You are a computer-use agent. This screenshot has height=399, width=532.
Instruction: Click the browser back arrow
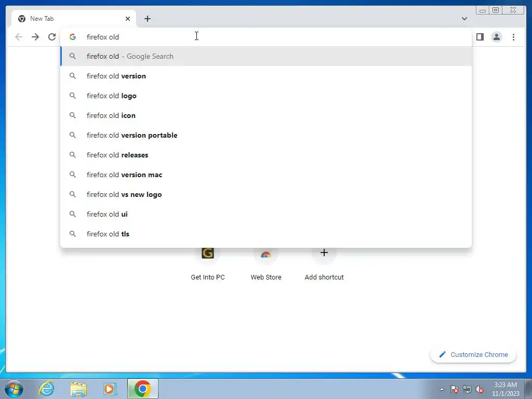tap(19, 37)
